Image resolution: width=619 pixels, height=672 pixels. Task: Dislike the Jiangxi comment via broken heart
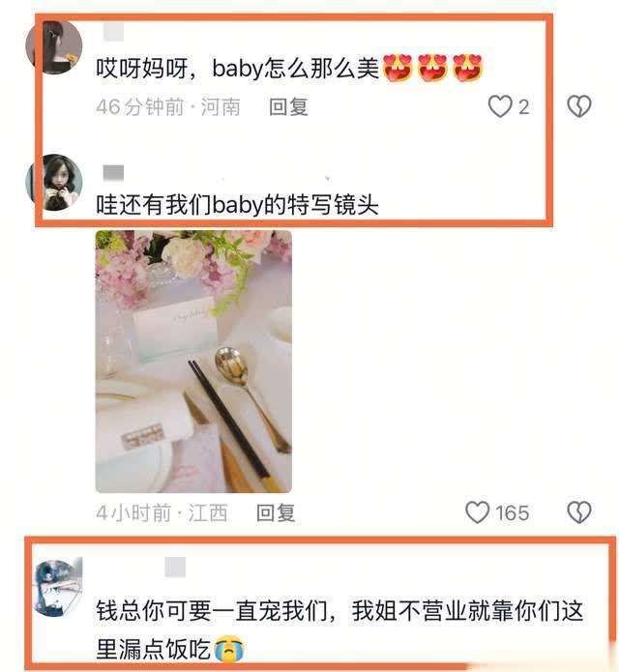579,512
